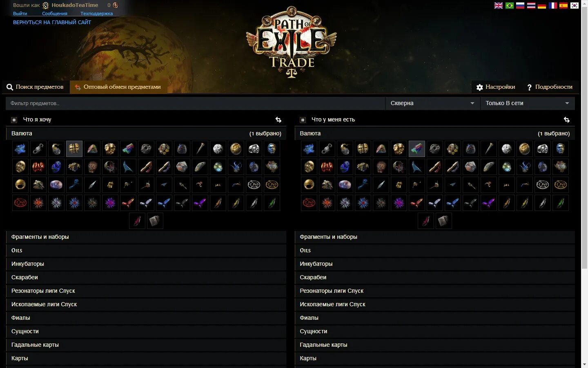
Task: Select Orb of Alteration in the have panel
Action: pyautogui.click(x=309, y=149)
